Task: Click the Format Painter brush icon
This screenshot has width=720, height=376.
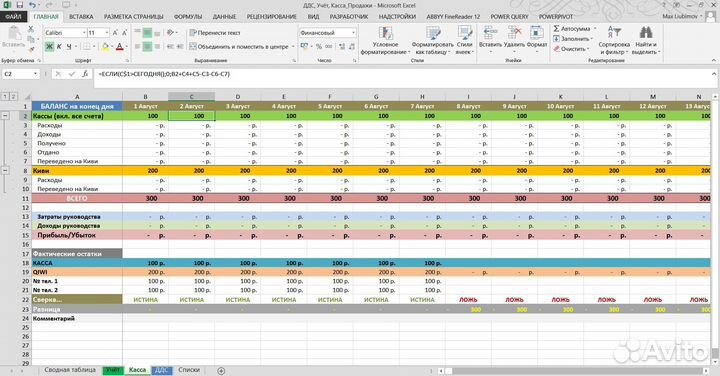Action: click(x=31, y=48)
